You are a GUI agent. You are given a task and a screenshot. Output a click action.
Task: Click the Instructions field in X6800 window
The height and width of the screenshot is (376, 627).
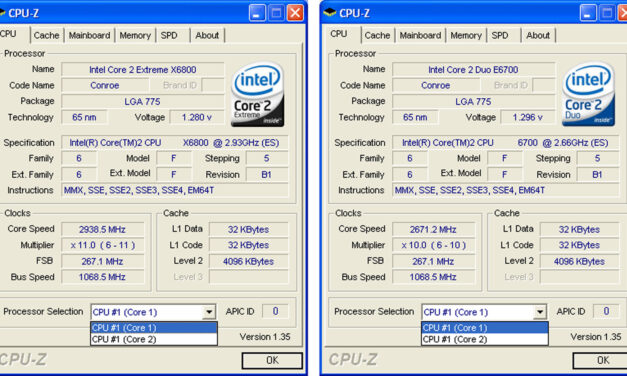click(x=174, y=190)
